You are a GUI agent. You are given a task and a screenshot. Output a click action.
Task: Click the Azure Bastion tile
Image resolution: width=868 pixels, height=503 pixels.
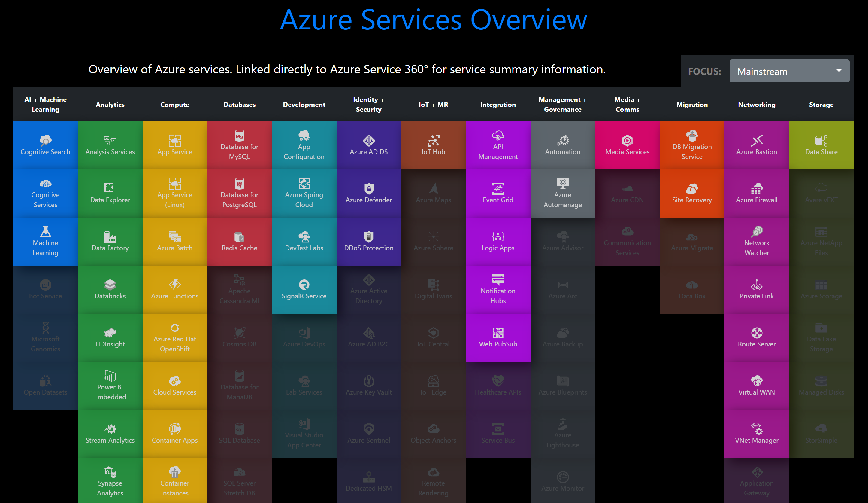(757, 145)
